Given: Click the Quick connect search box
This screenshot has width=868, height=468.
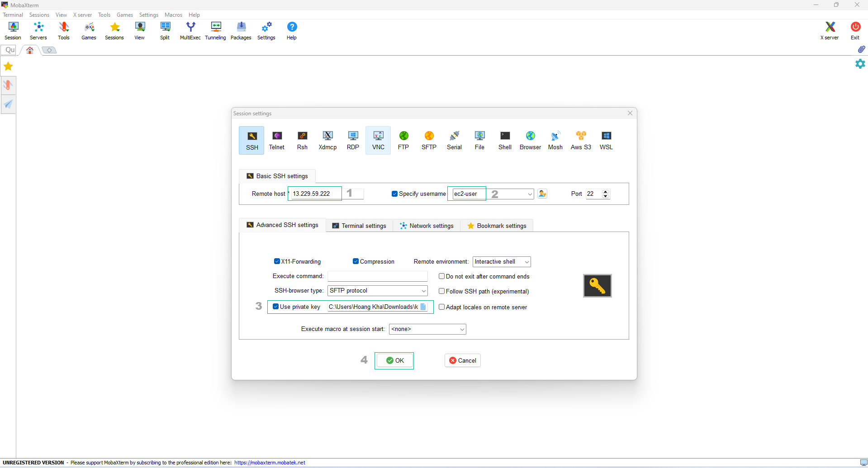Looking at the screenshot, I should 9,50.
